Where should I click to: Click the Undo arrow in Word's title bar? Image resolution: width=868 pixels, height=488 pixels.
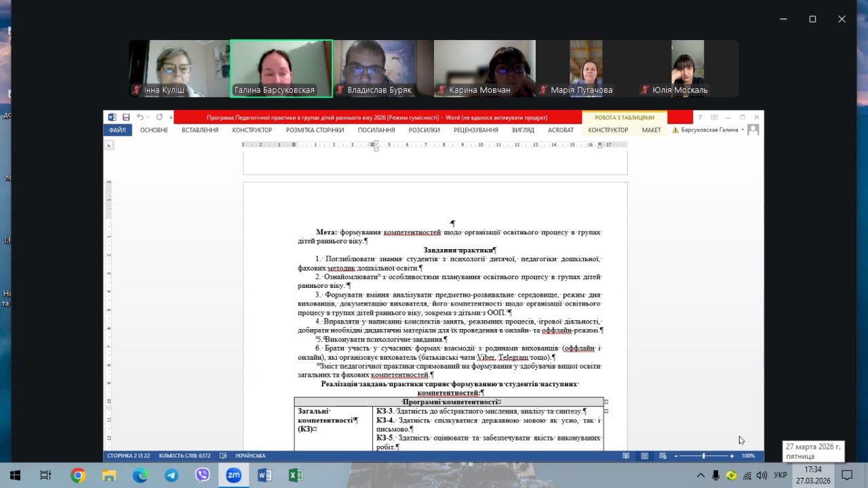[x=140, y=117]
